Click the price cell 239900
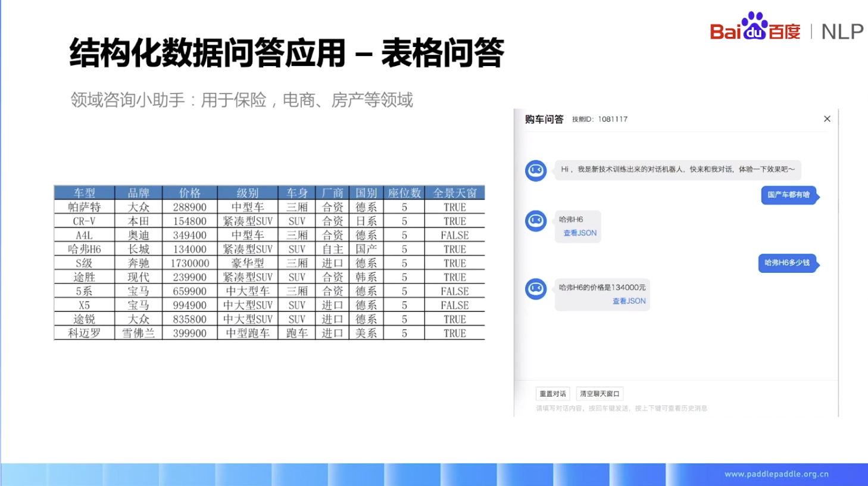 click(x=190, y=277)
